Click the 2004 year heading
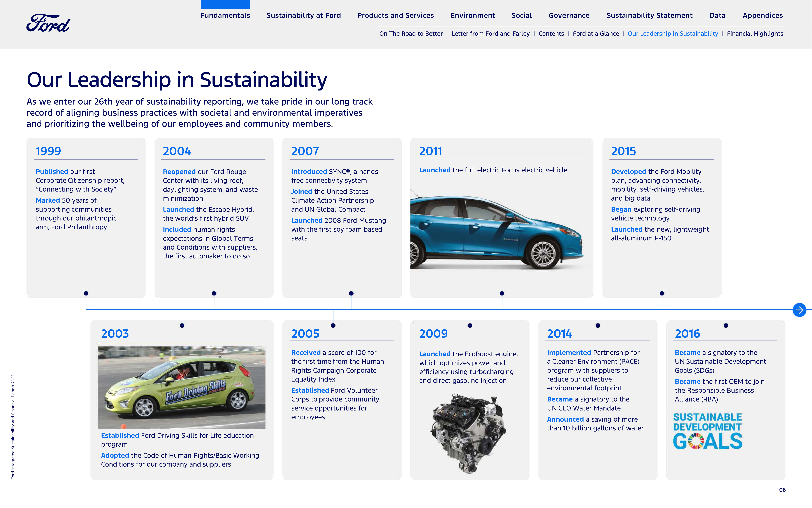 pos(177,151)
